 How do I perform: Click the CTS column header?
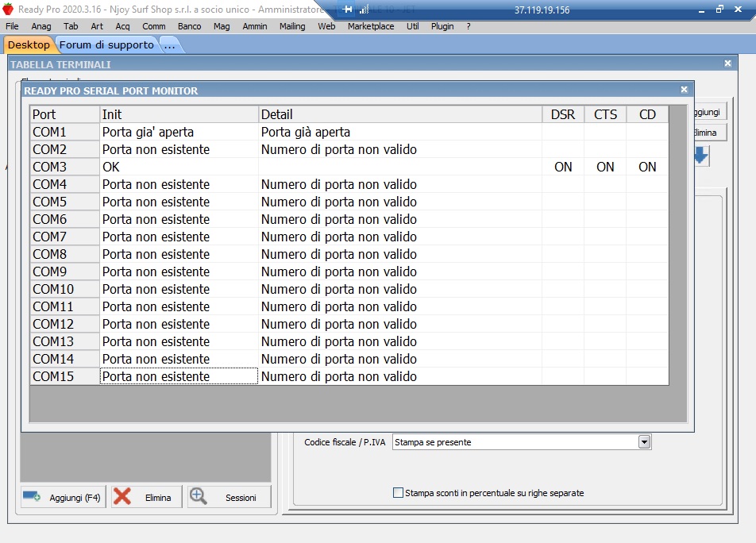tap(605, 114)
